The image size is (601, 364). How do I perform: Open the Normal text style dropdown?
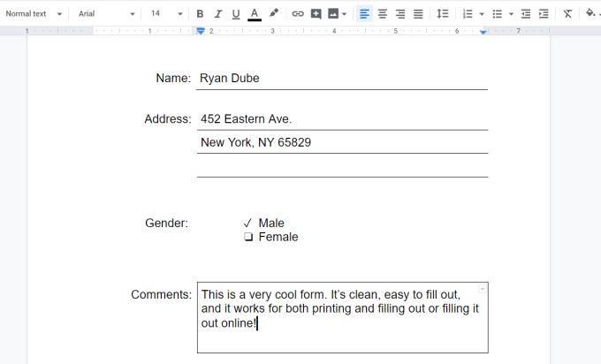(x=34, y=14)
